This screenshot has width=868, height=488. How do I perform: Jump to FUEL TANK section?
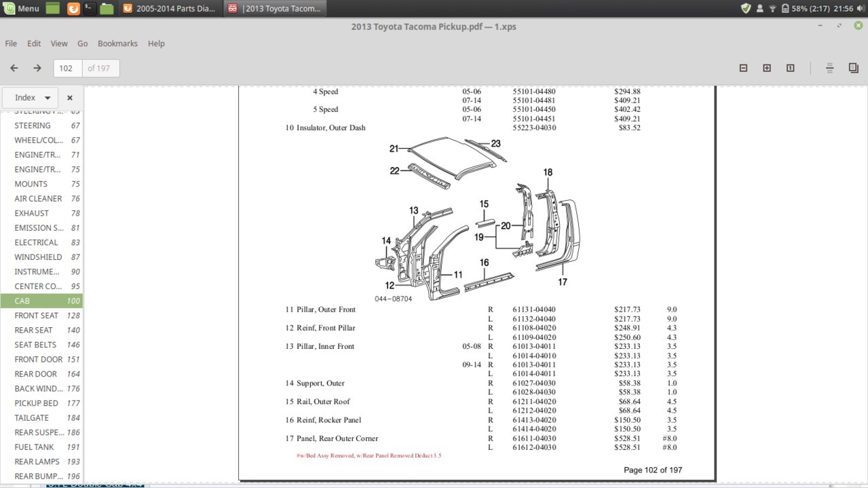pyautogui.click(x=41, y=447)
